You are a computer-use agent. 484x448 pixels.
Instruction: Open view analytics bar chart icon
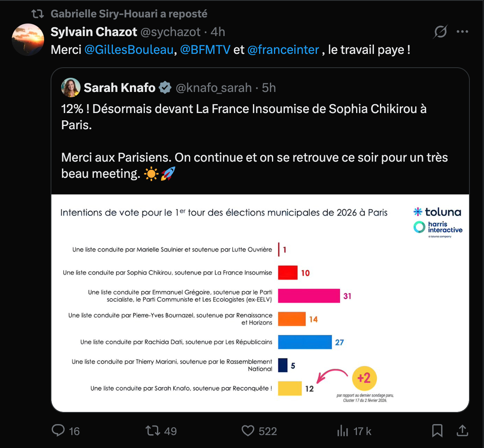tap(342, 431)
